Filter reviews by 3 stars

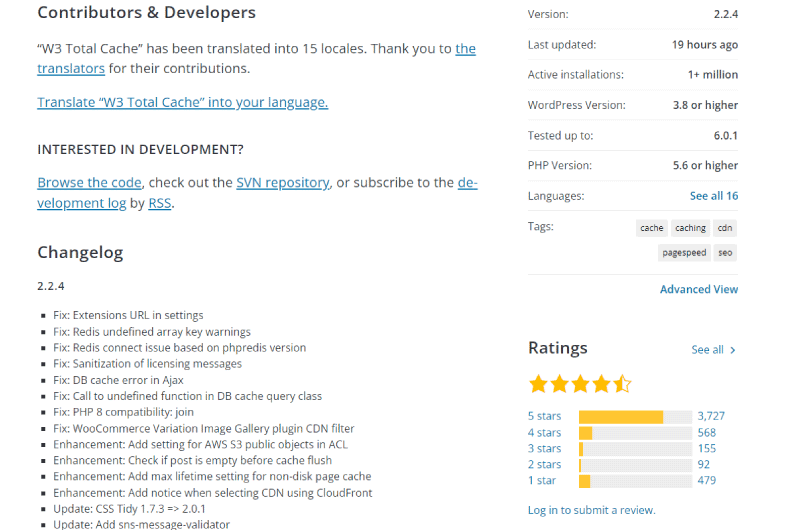544,448
